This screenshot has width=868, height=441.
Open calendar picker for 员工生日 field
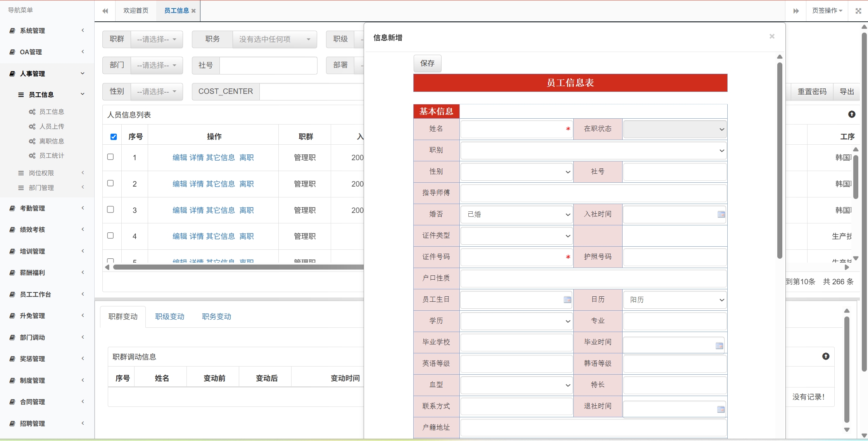click(567, 299)
